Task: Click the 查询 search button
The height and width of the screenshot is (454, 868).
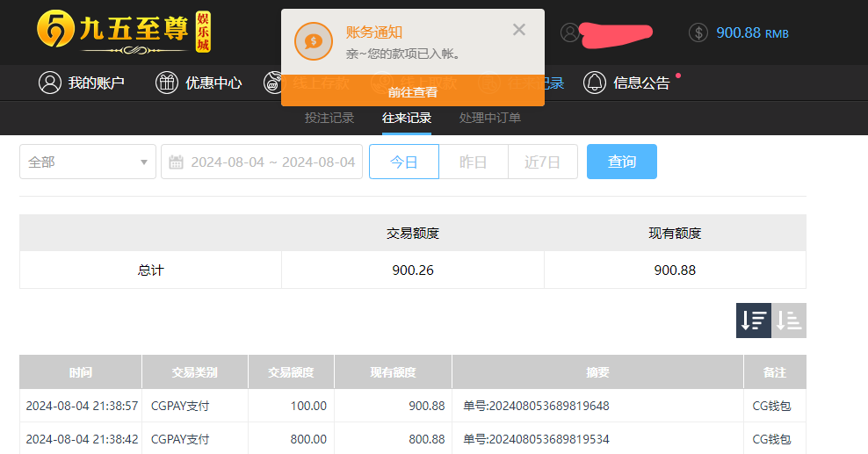Action: [x=621, y=162]
